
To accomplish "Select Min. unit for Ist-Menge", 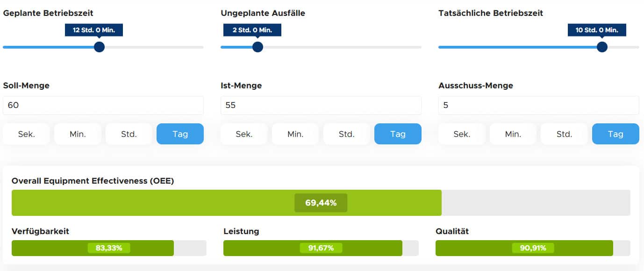I will [x=295, y=134].
